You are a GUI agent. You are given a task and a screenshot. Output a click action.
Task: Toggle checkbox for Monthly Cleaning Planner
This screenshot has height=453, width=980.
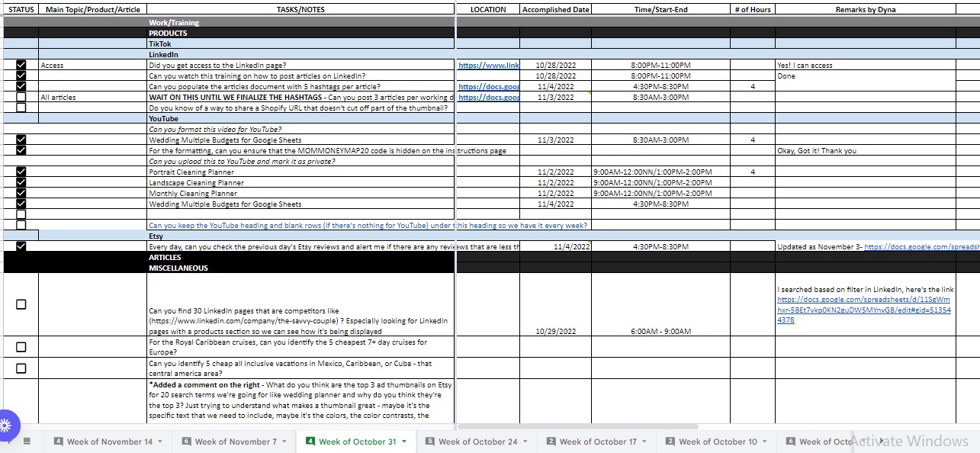pyautogui.click(x=21, y=193)
